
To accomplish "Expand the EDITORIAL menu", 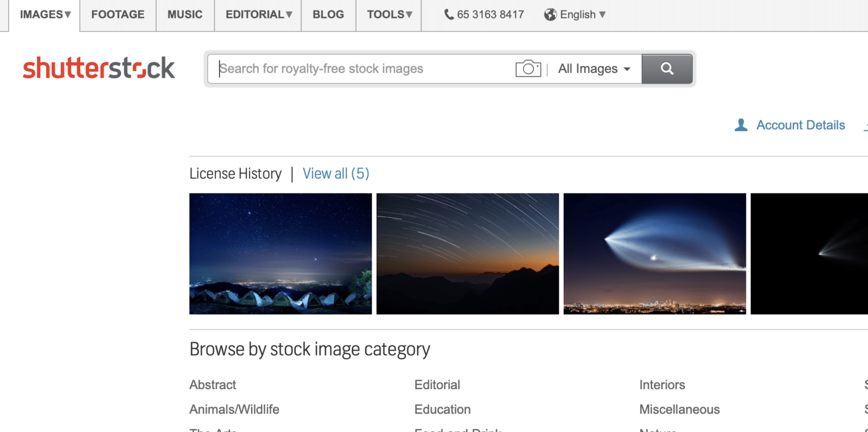I will pos(258,15).
